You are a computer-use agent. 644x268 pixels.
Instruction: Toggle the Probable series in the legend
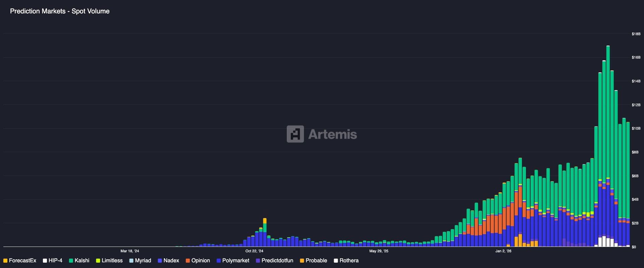(314, 261)
